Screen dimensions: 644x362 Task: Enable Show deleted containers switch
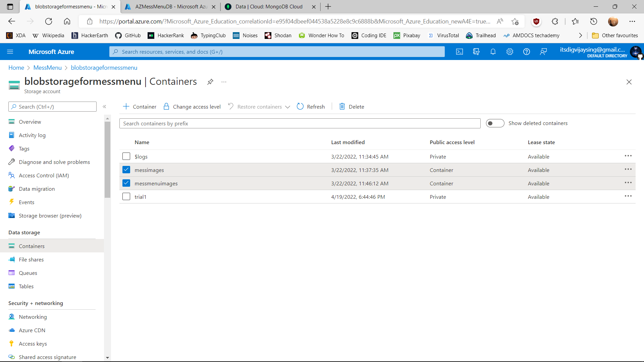495,123
